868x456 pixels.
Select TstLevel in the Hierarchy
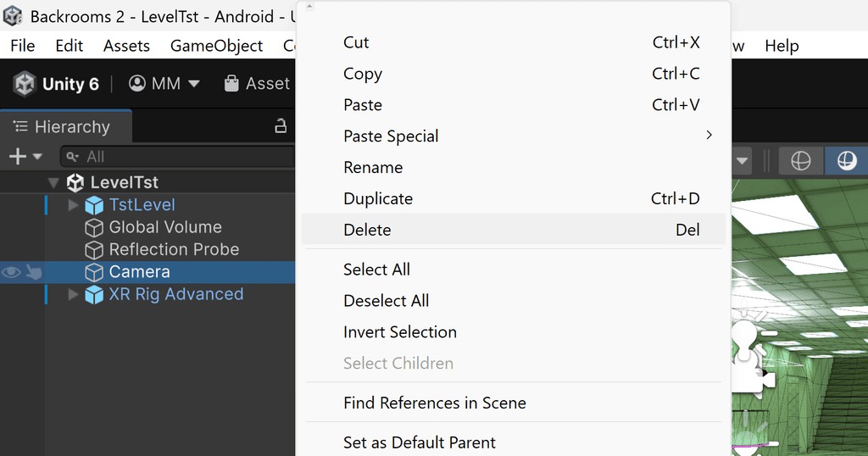[x=142, y=205]
